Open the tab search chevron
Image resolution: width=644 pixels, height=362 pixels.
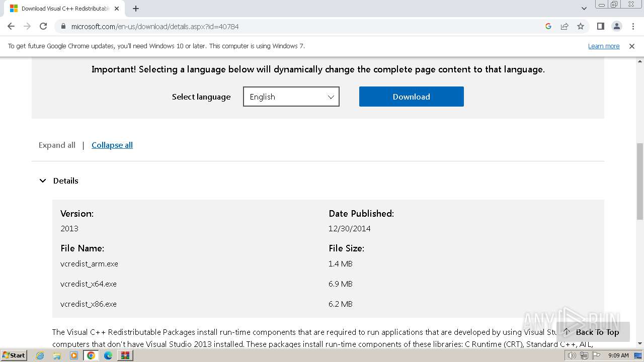pos(584,9)
